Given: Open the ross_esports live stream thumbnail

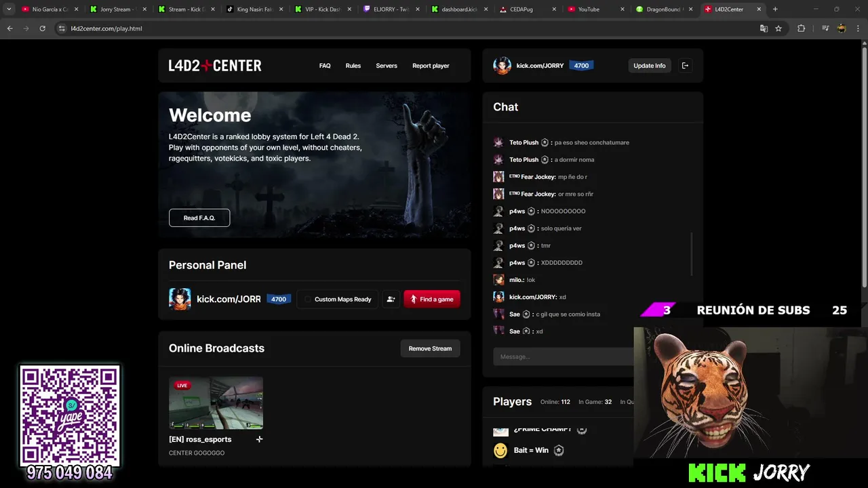Looking at the screenshot, I should 216,403.
